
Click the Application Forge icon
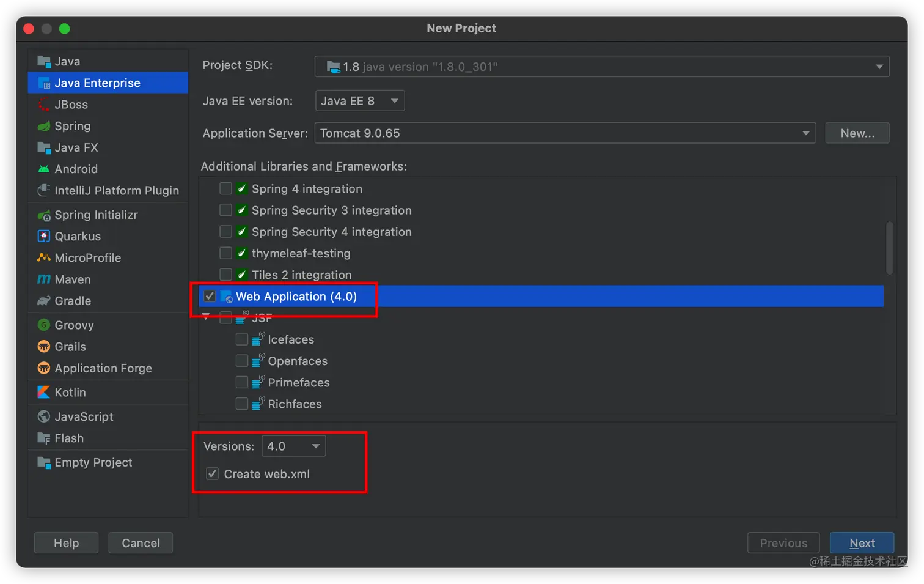(44, 368)
